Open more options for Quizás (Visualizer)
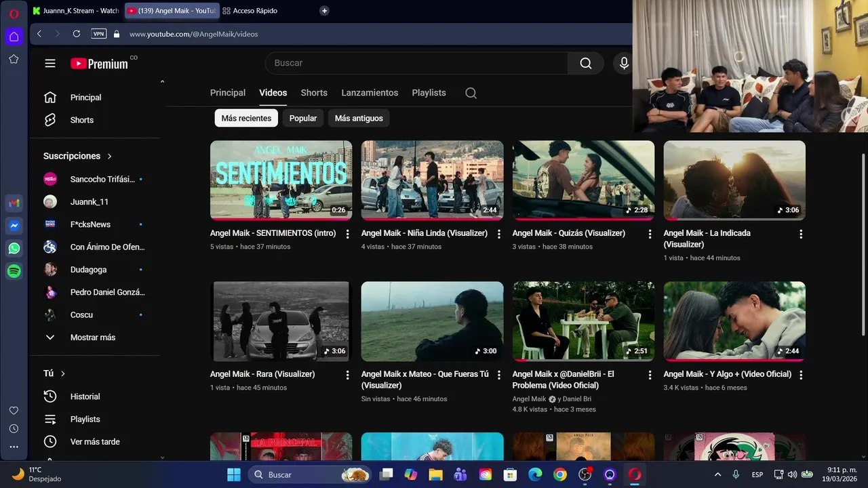Screen dimensions: 868x488 pyautogui.click(x=650, y=234)
